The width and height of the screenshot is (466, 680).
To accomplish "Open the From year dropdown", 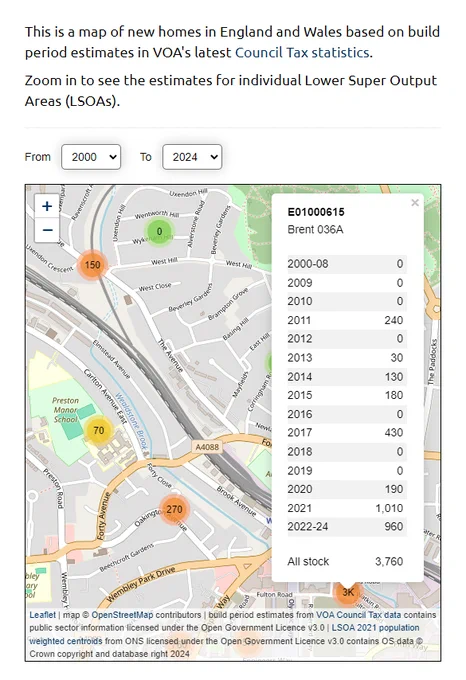I will point(91,157).
